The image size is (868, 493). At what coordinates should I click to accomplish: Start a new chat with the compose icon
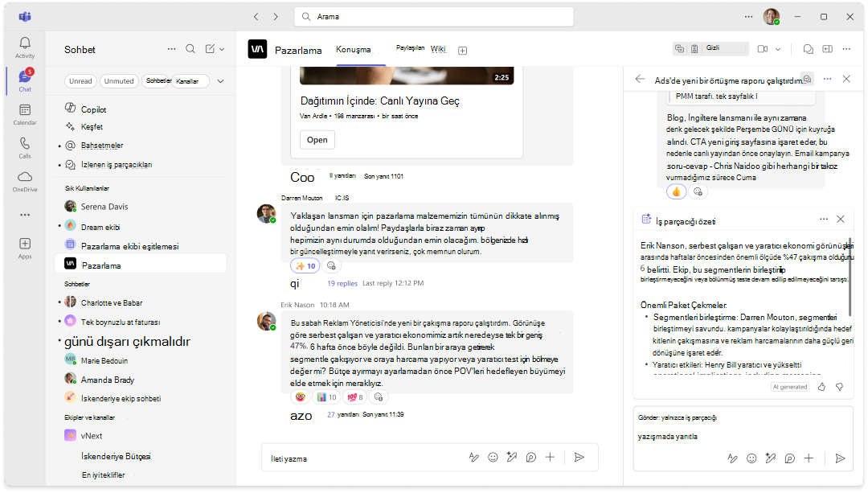210,49
